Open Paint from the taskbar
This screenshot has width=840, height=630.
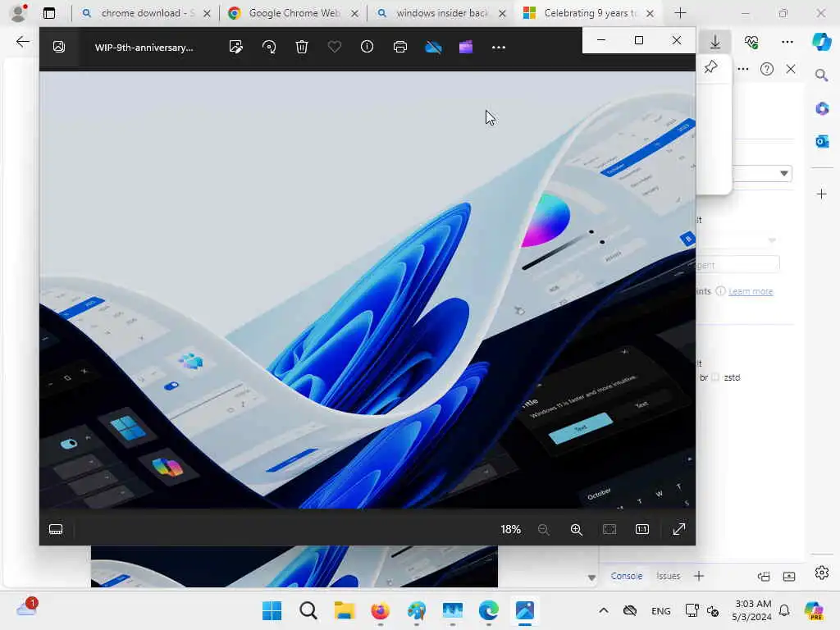(416, 610)
